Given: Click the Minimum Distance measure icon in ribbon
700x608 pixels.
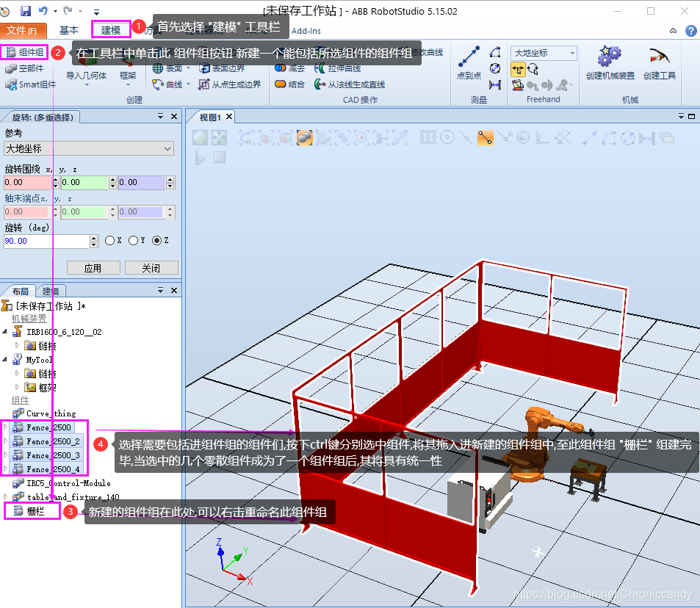Looking at the screenshot, I should [495, 85].
